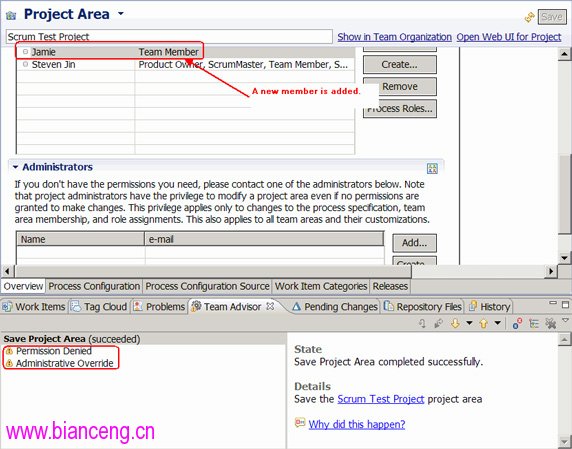Click the Permission Denied warning icon
This screenshot has width=572, height=449.
click(x=9, y=351)
